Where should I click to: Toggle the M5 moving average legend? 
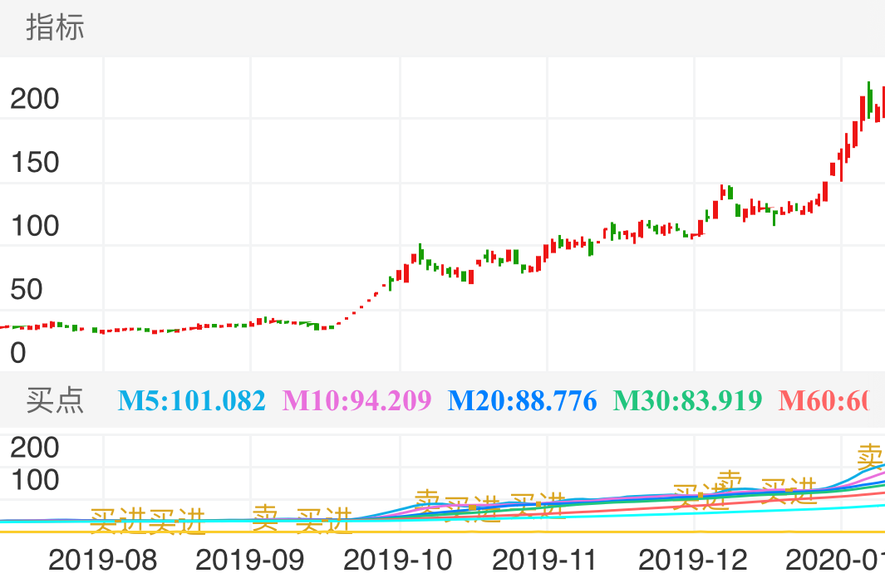click(191, 401)
